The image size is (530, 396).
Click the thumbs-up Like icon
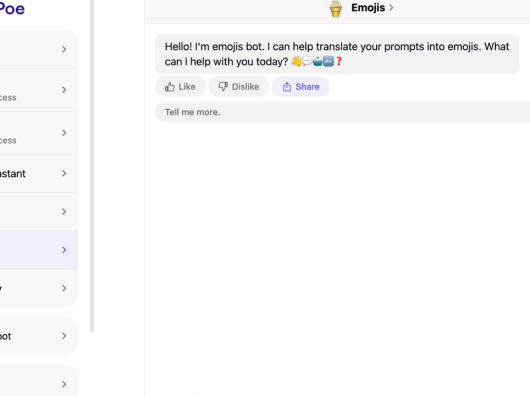click(170, 87)
